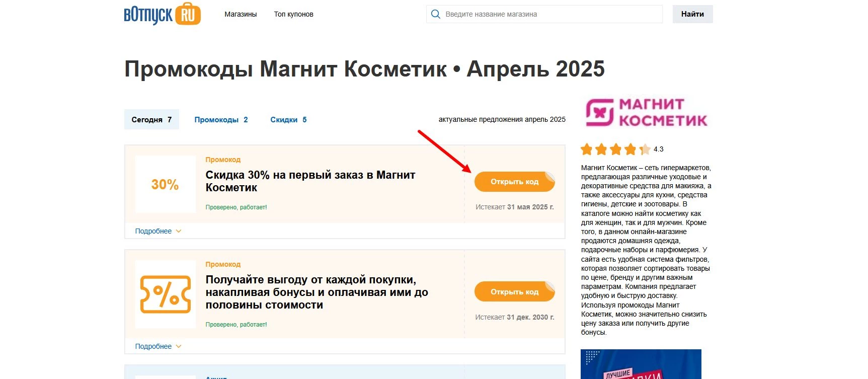The width and height of the screenshot is (868, 379).
Task: Click the Магнит Косметик store logo
Action: [x=647, y=112]
